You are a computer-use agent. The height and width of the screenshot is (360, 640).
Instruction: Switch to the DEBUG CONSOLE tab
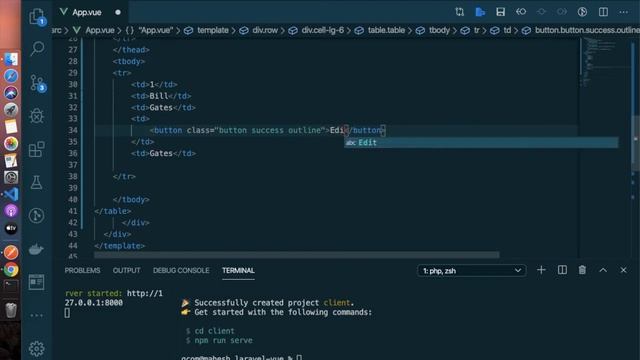181,270
